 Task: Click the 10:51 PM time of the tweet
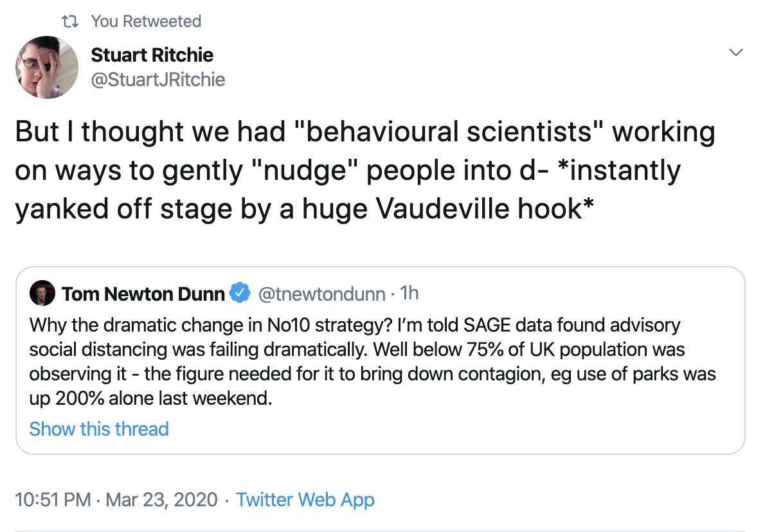click(x=53, y=500)
